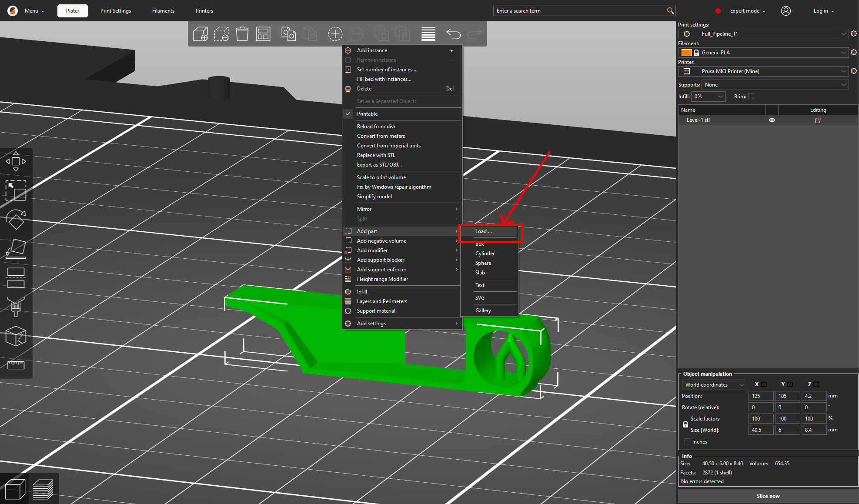Click the Z axis reset box
Image resolution: width=859 pixels, height=504 pixels.
[816, 384]
